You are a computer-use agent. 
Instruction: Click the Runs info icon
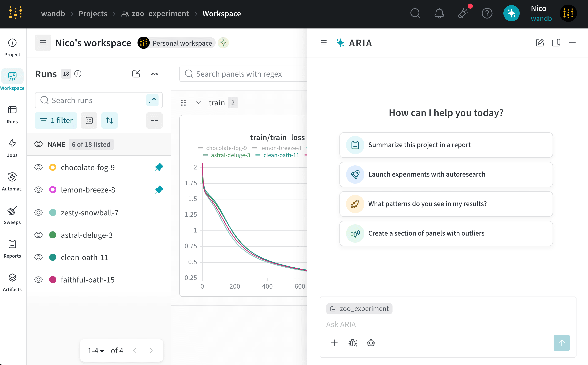point(78,74)
